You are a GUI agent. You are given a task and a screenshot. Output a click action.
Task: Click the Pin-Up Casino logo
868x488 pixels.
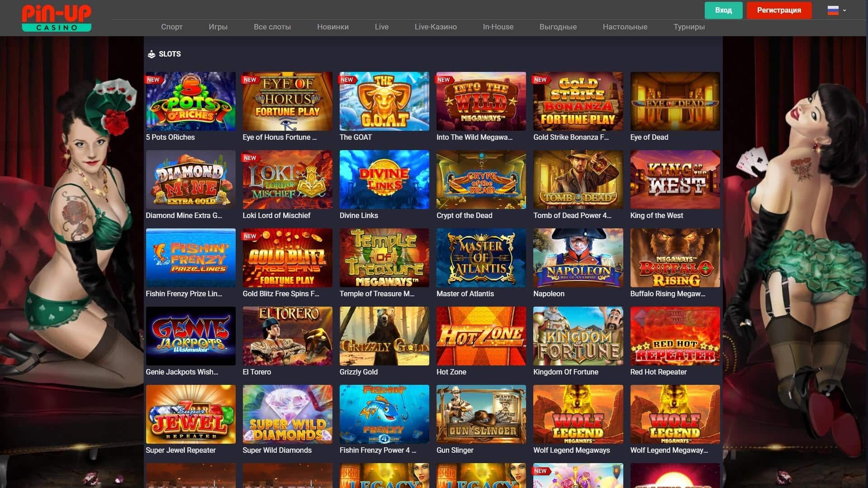(x=57, y=18)
